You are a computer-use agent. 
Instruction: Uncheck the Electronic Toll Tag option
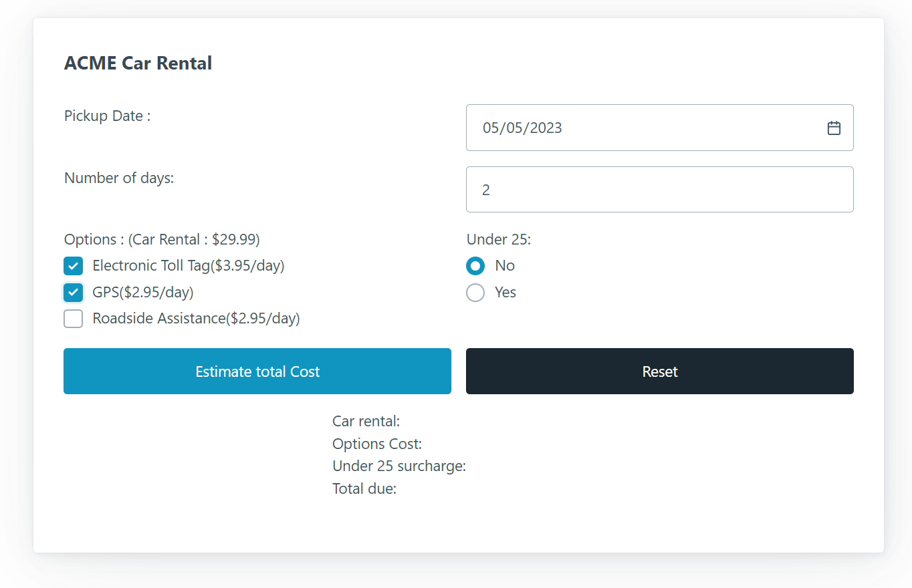[x=73, y=266]
